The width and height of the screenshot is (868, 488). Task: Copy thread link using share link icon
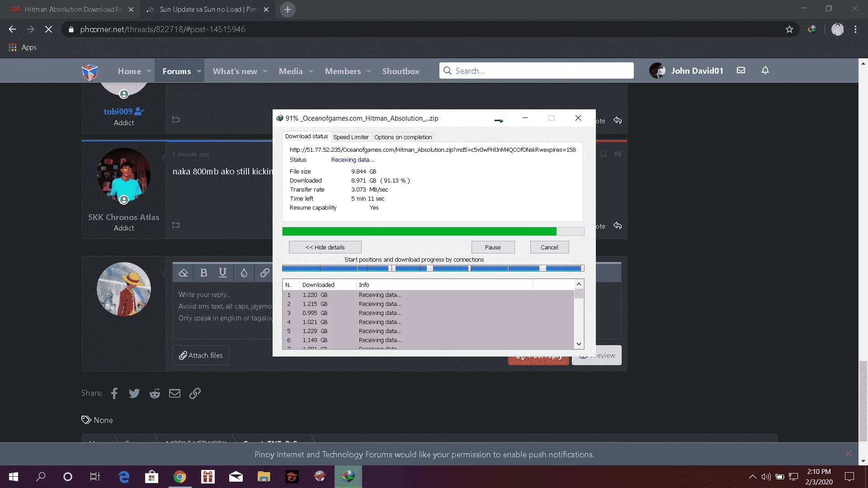pyautogui.click(x=195, y=393)
